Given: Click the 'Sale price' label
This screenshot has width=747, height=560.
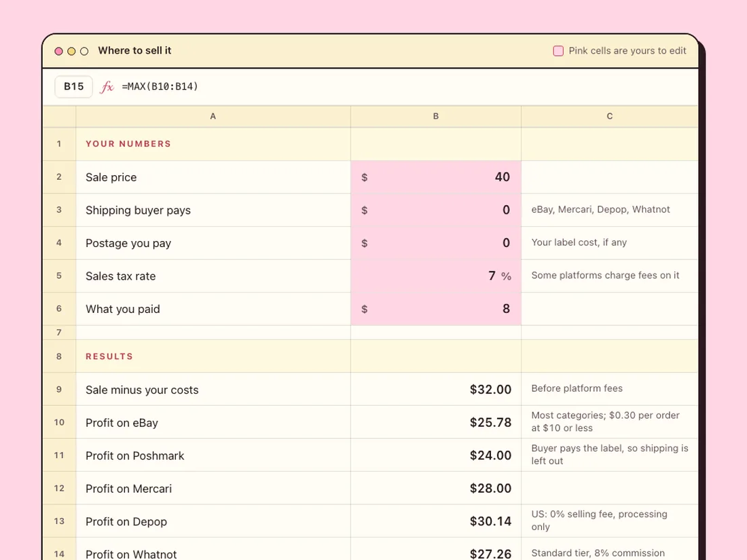Looking at the screenshot, I should click(x=111, y=178).
